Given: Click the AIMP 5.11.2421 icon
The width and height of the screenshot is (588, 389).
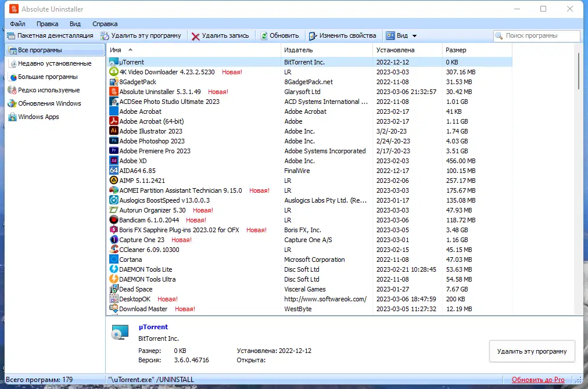Looking at the screenshot, I should [x=114, y=180].
